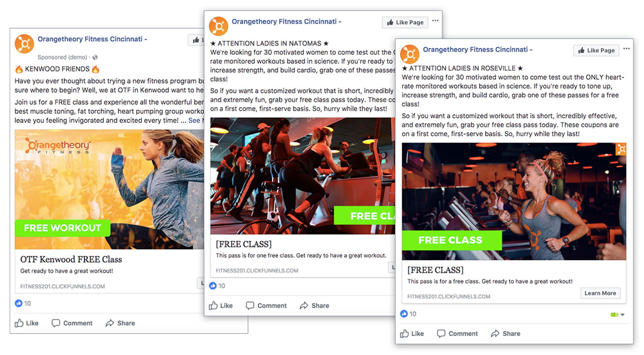Image resolution: width=644 pixels, height=355 pixels.
Task: Open the Orangetheory Fitness Cincinnati page link in the Kenwood ad
Action: pyautogui.click(x=90, y=39)
